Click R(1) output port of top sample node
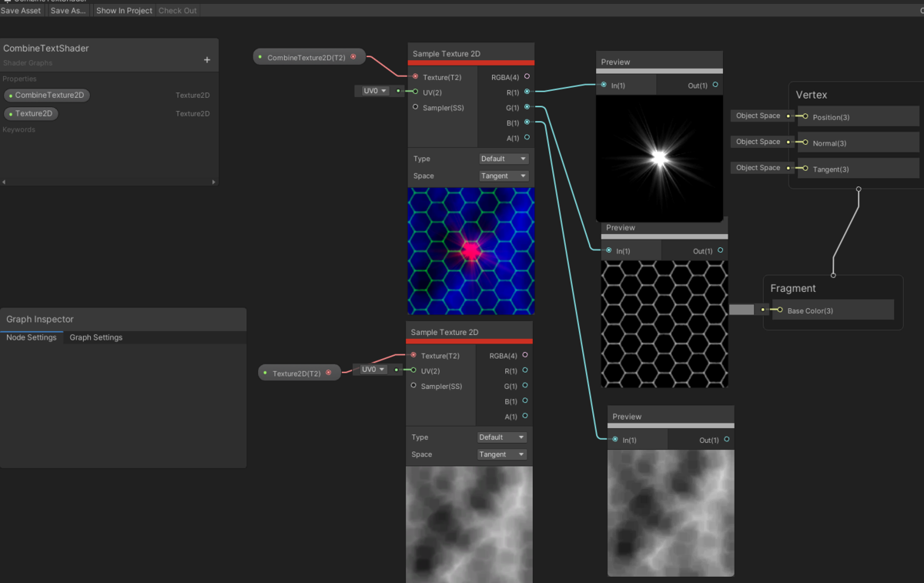Viewport: 924px width, 583px height. (x=527, y=92)
